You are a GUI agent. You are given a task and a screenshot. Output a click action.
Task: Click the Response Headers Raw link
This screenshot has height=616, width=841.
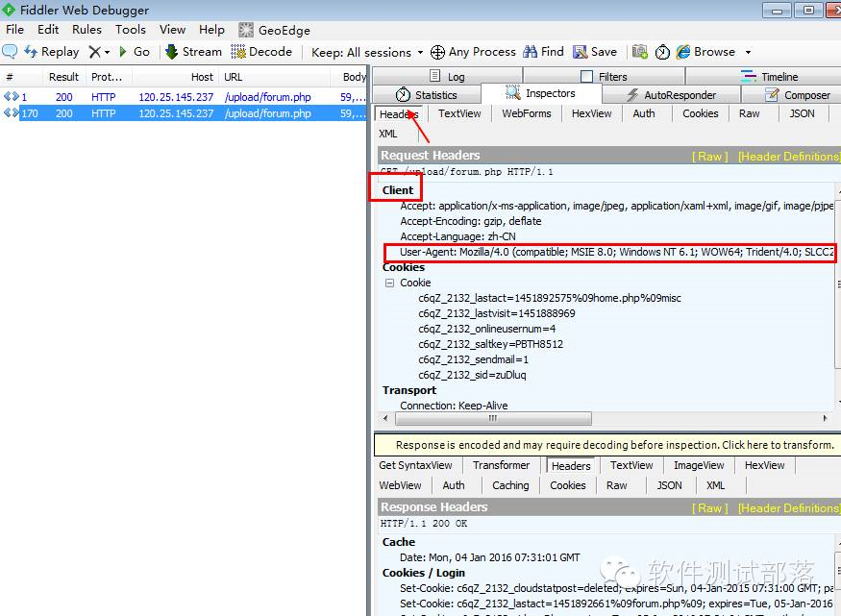[709, 507]
